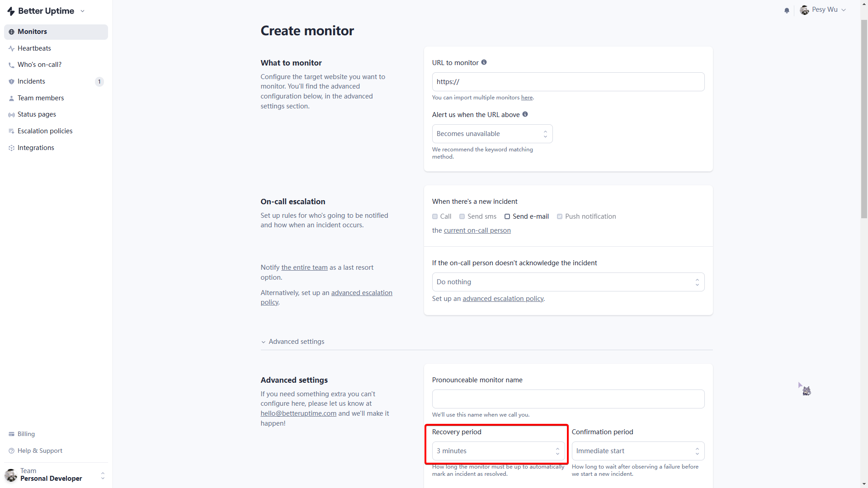Screen dimensions: 868x488
Task: Click the hello@betteruptime.com email link
Action: click(x=298, y=413)
